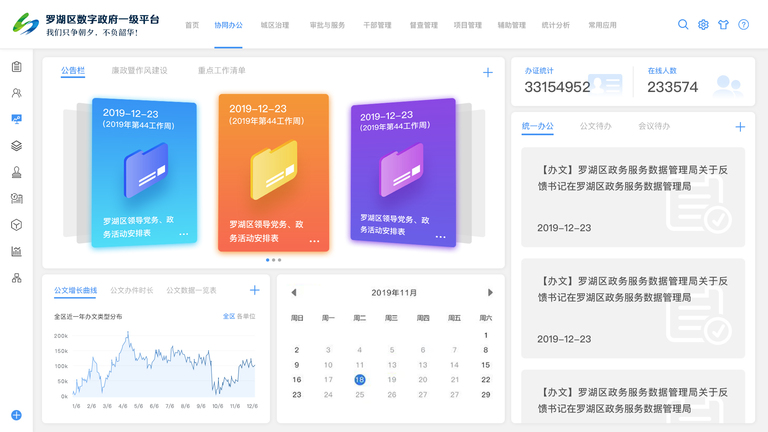Select day 22 in calendar

(485, 380)
